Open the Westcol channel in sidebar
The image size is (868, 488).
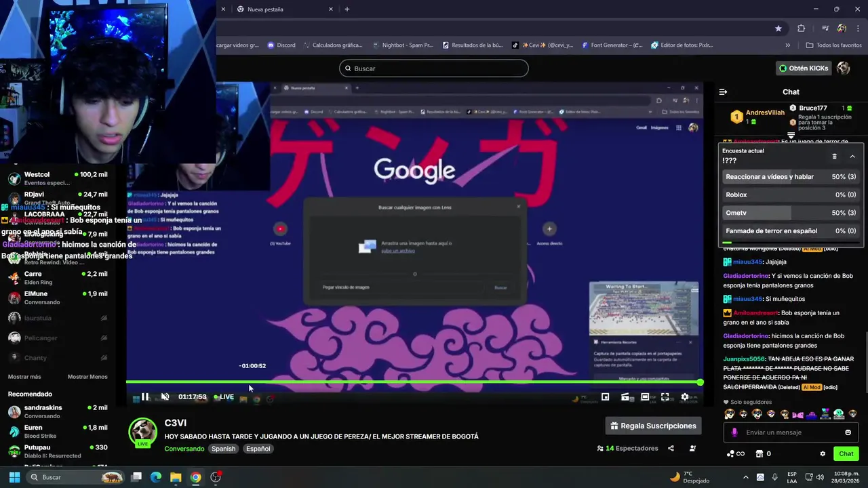click(58, 178)
